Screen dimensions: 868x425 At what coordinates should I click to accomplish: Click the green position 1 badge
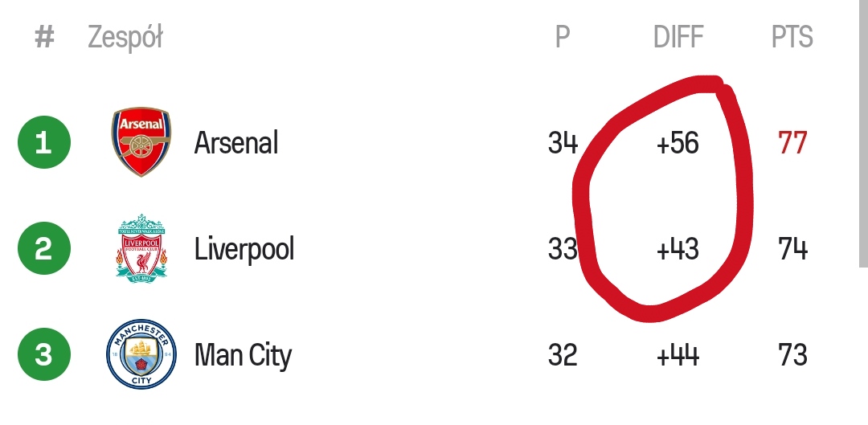(44, 142)
